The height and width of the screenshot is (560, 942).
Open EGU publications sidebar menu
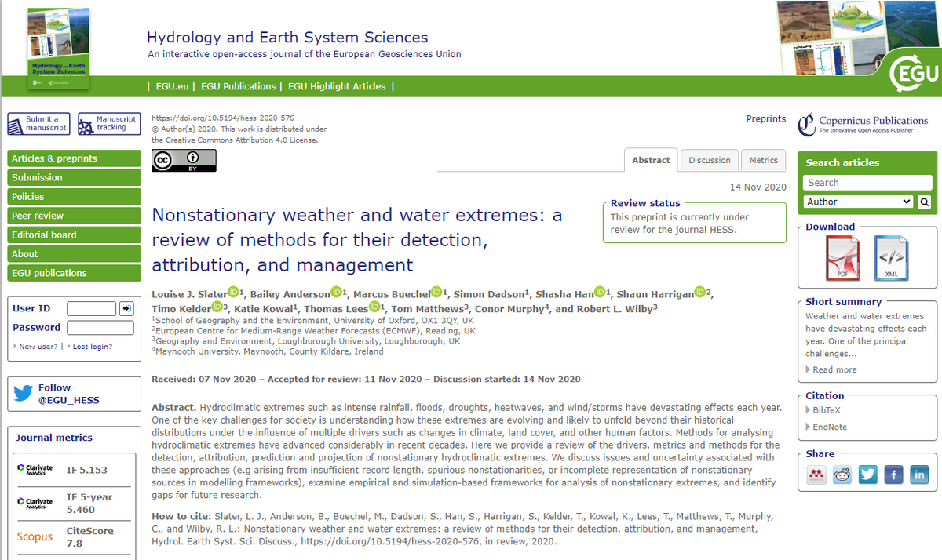point(74,273)
